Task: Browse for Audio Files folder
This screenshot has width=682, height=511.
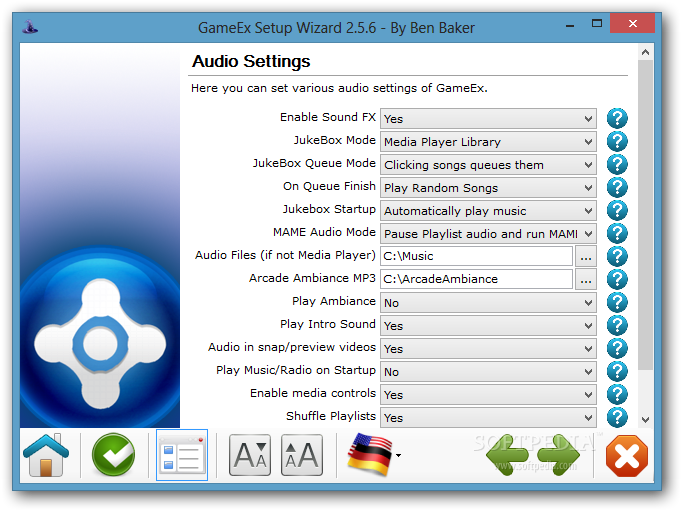Action: pyautogui.click(x=586, y=256)
